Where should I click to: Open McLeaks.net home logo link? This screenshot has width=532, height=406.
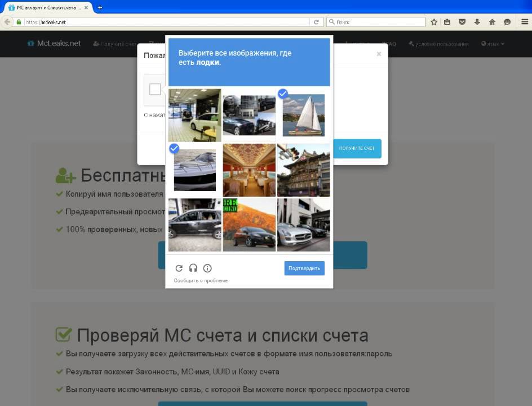click(54, 43)
